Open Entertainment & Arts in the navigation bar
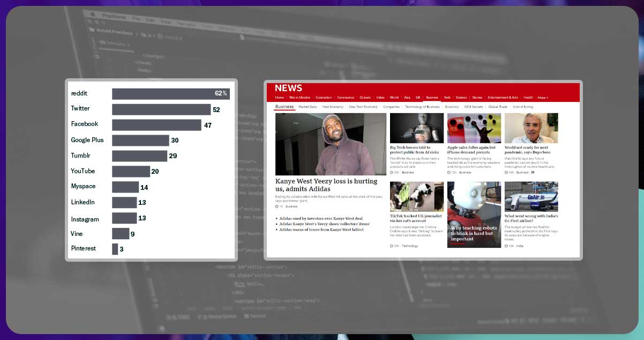 click(503, 98)
